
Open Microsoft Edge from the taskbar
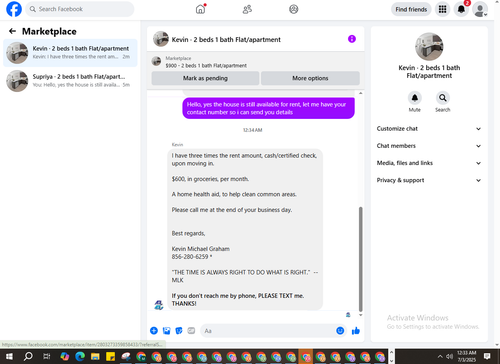80,356
